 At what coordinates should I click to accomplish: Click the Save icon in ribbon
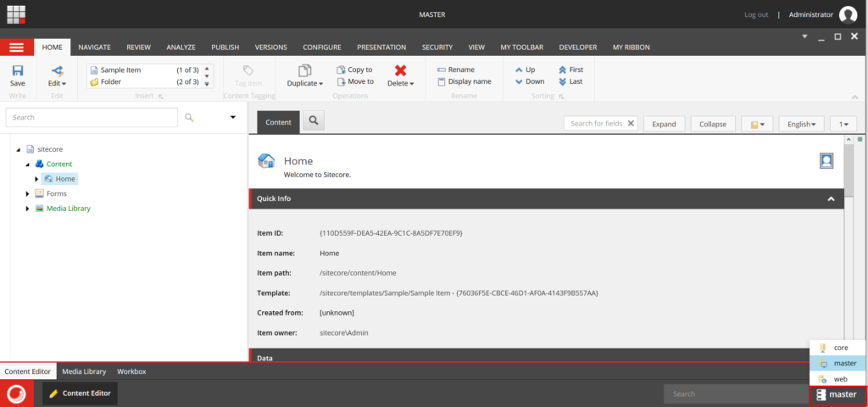pyautogui.click(x=17, y=71)
